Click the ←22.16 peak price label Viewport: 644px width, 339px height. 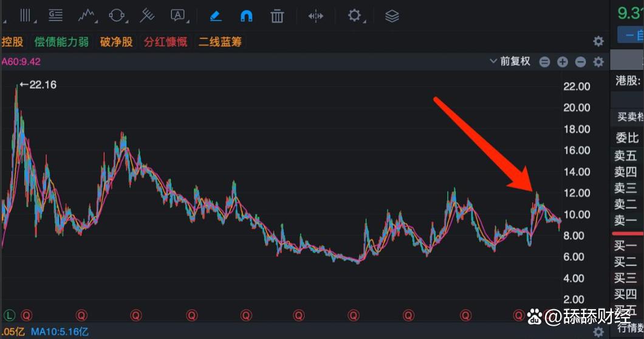tap(38, 85)
